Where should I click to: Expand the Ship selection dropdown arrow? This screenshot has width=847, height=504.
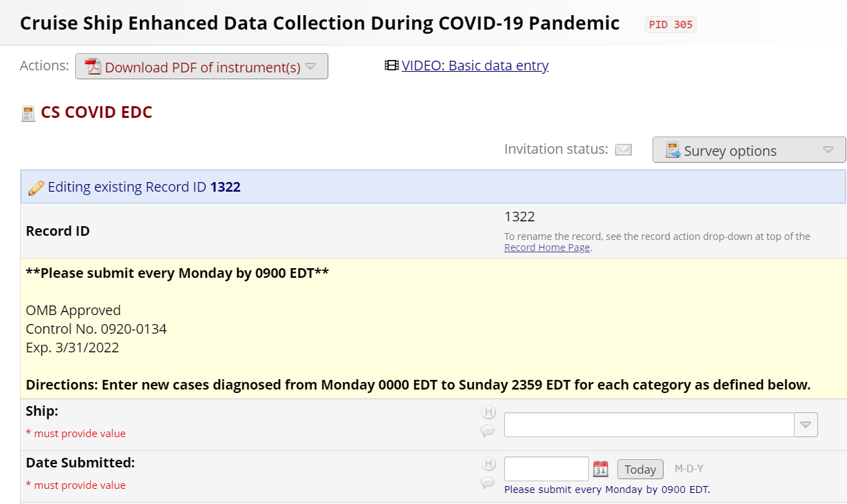click(x=806, y=425)
